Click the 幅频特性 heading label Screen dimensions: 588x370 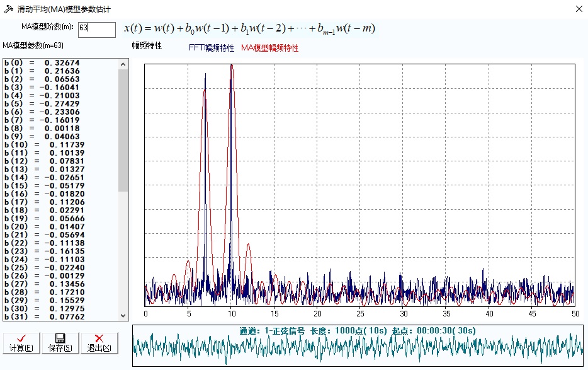147,46
